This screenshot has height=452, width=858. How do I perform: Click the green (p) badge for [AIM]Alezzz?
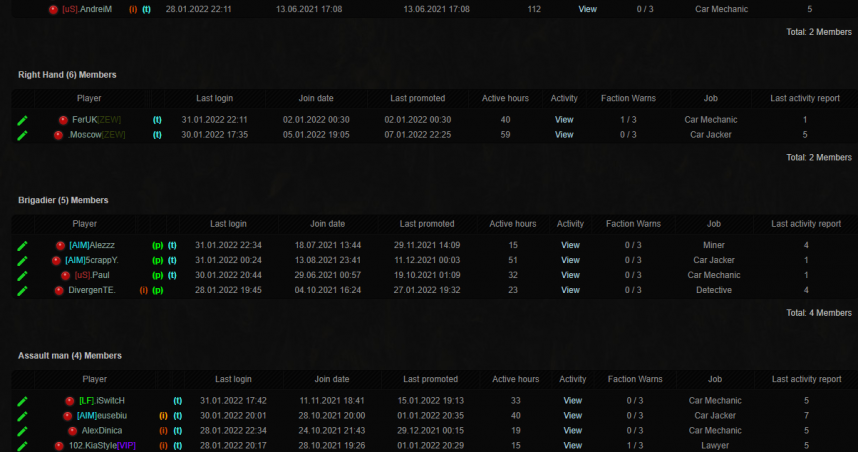pyautogui.click(x=158, y=245)
